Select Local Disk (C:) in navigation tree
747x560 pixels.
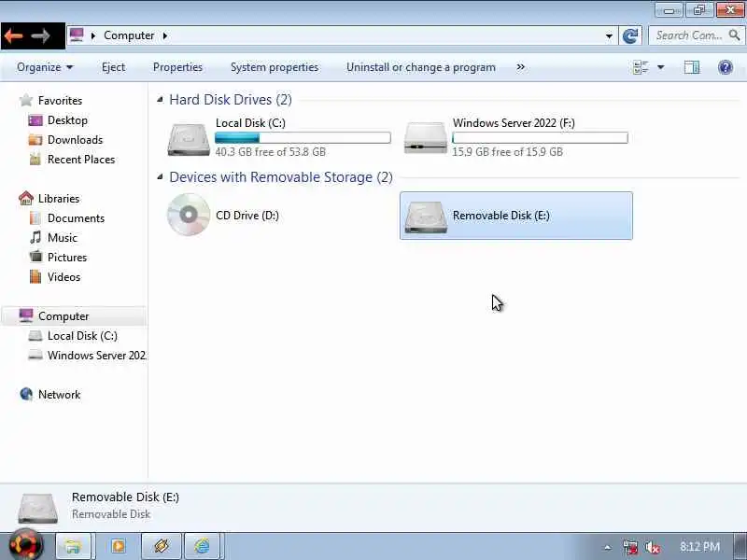(x=82, y=336)
